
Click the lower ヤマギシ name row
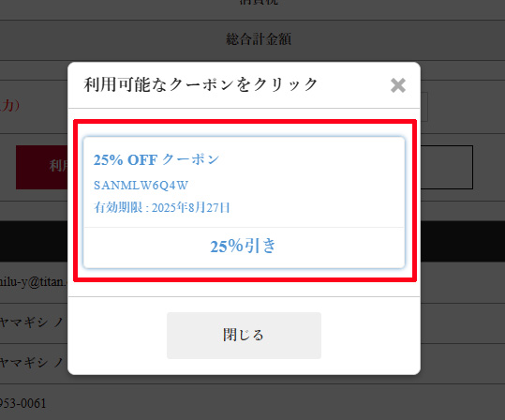pos(34,363)
